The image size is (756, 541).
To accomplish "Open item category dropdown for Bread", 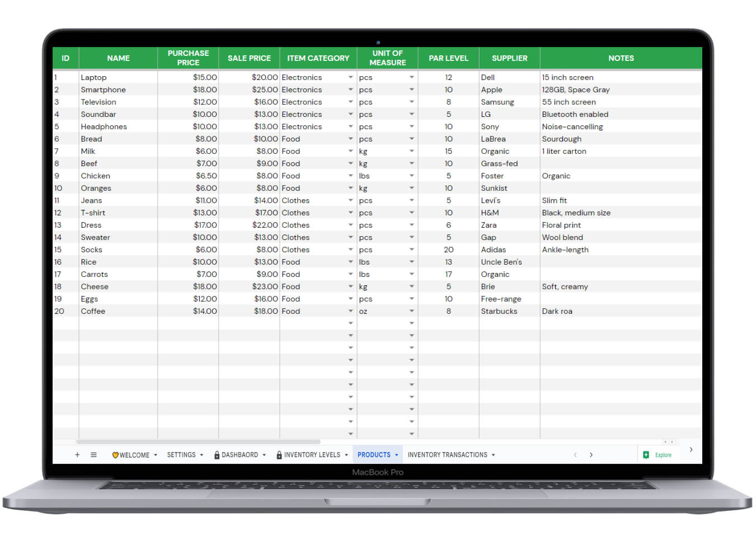I will (351, 139).
